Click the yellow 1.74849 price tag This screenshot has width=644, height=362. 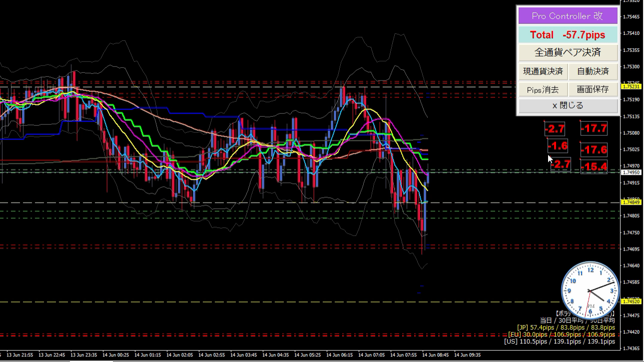(x=631, y=202)
